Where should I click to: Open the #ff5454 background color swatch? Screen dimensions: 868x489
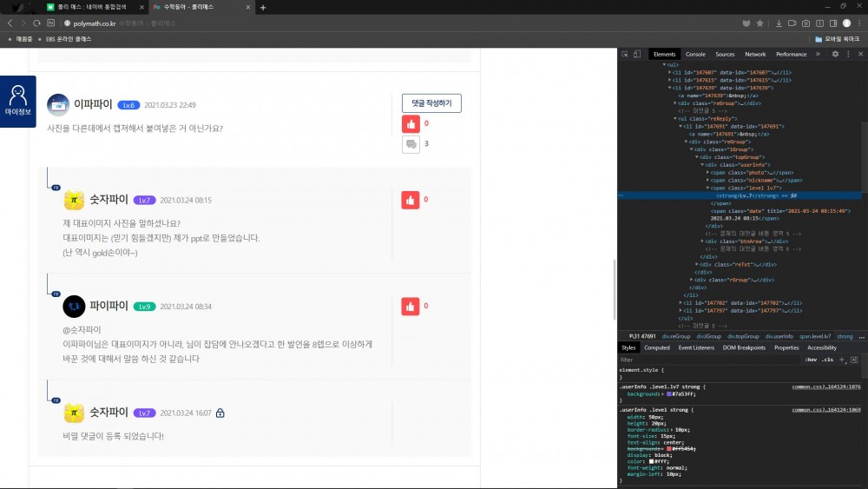point(668,448)
